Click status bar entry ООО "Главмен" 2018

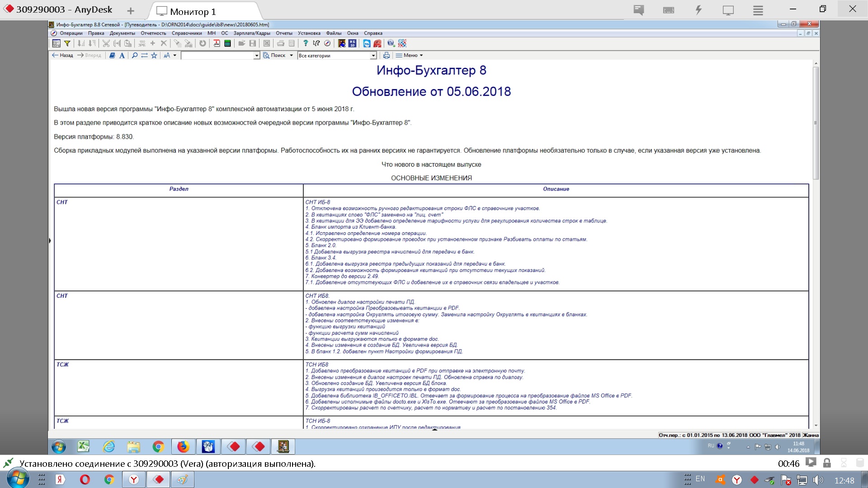click(x=775, y=435)
